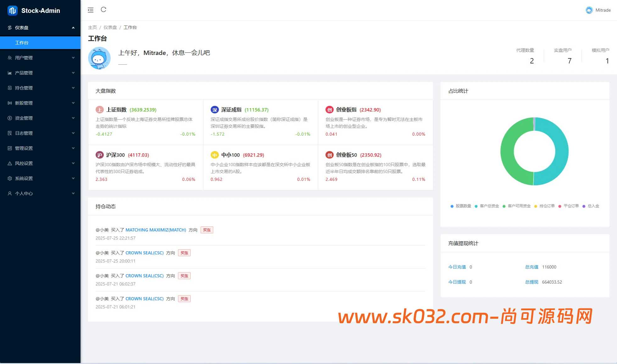
Task: Click the page refresh icon
Action: [x=103, y=10]
